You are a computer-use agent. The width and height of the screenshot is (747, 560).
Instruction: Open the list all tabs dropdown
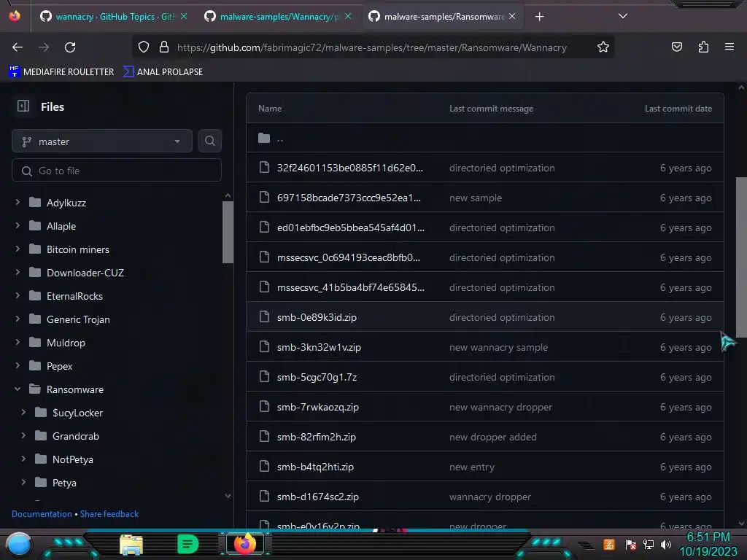[x=623, y=16]
